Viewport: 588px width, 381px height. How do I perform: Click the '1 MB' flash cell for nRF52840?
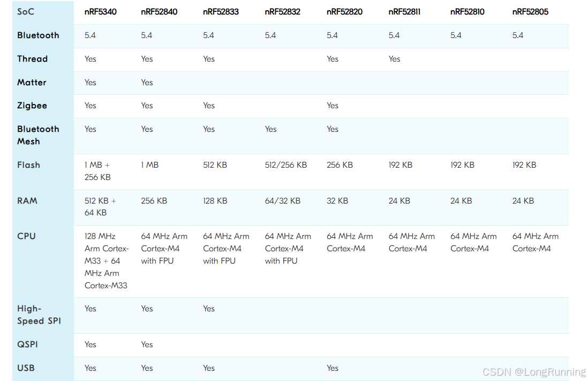[149, 165]
